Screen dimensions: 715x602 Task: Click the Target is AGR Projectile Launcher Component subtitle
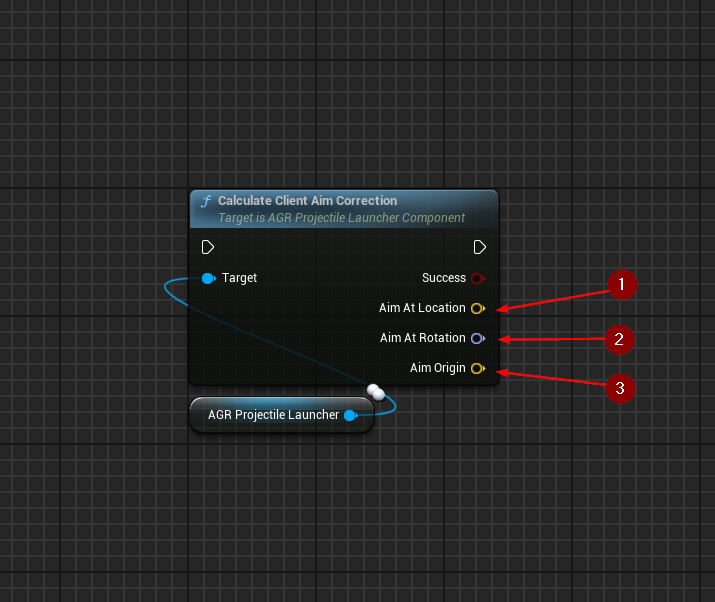click(341, 218)
